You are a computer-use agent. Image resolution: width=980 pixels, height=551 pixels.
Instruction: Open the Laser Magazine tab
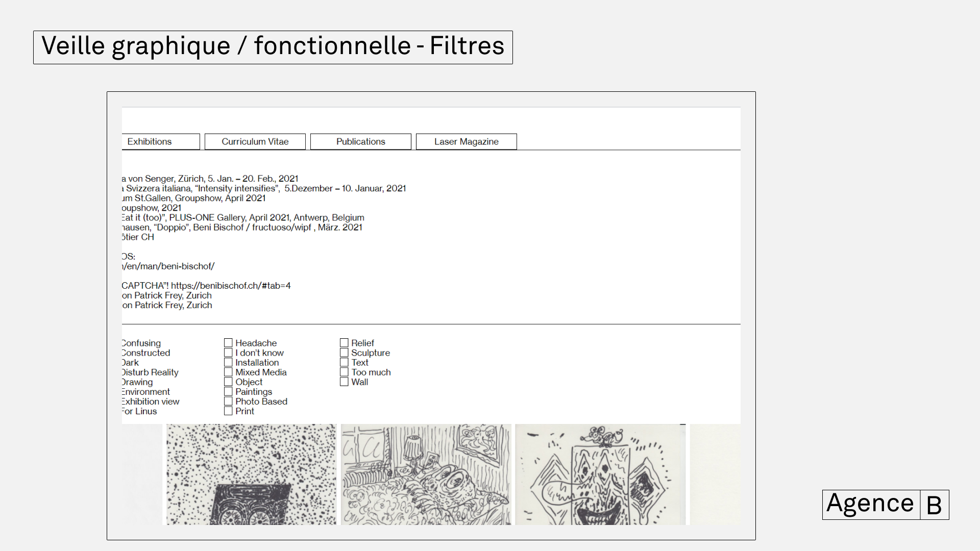(466, 141)
